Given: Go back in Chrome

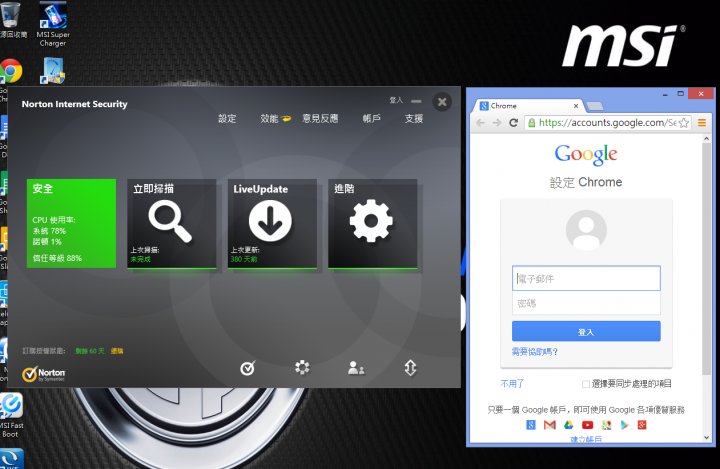Looking at the screenshot, I should coord(481,123).
